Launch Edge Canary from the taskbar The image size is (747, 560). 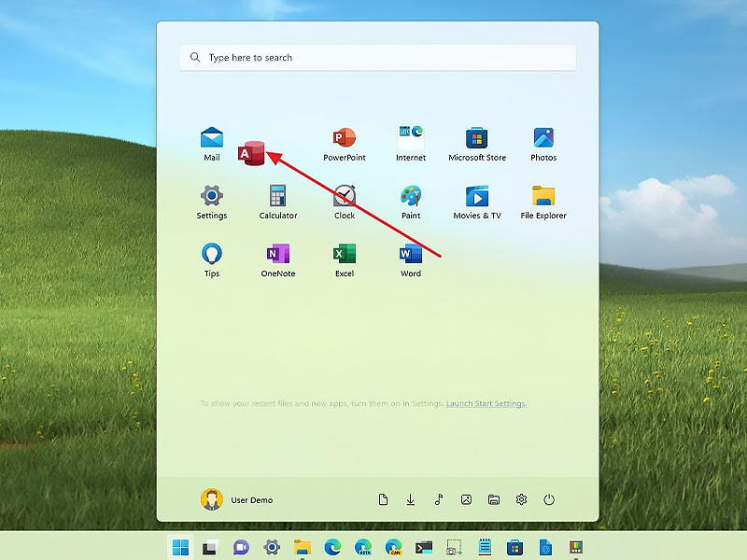tap(393, 548)
